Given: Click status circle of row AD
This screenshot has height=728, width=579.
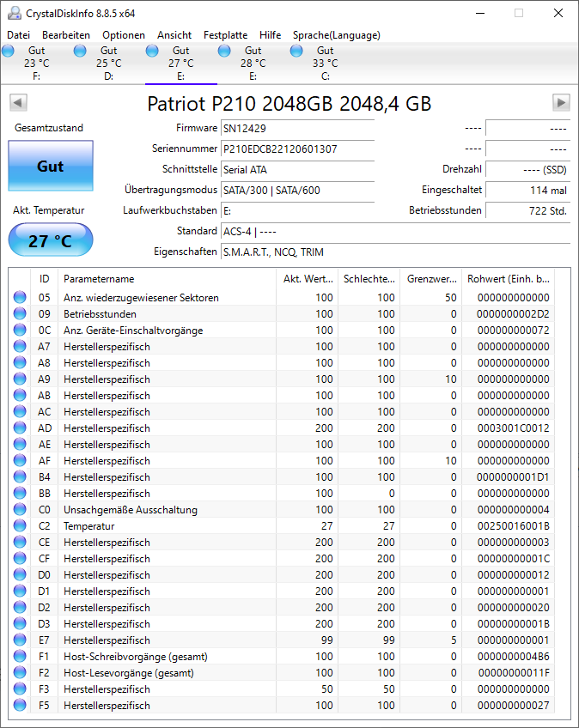Looking at the screenshot, I should 20,428.
